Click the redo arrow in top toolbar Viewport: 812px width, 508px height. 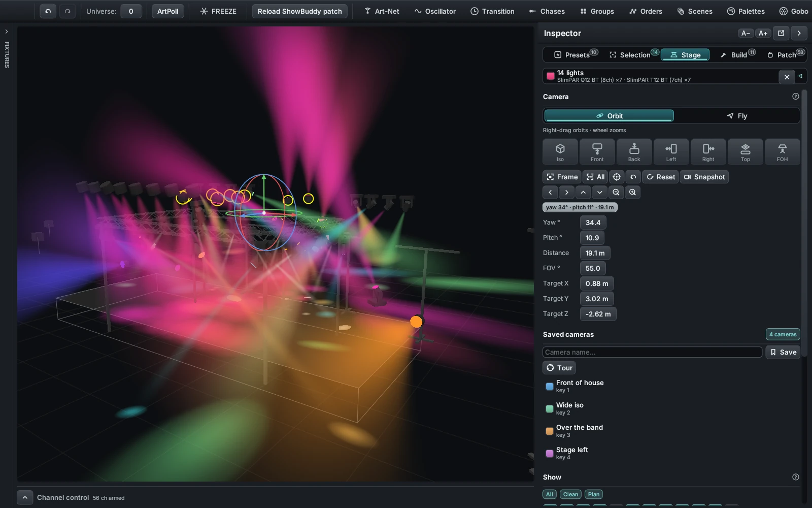[x=67, y=11]
